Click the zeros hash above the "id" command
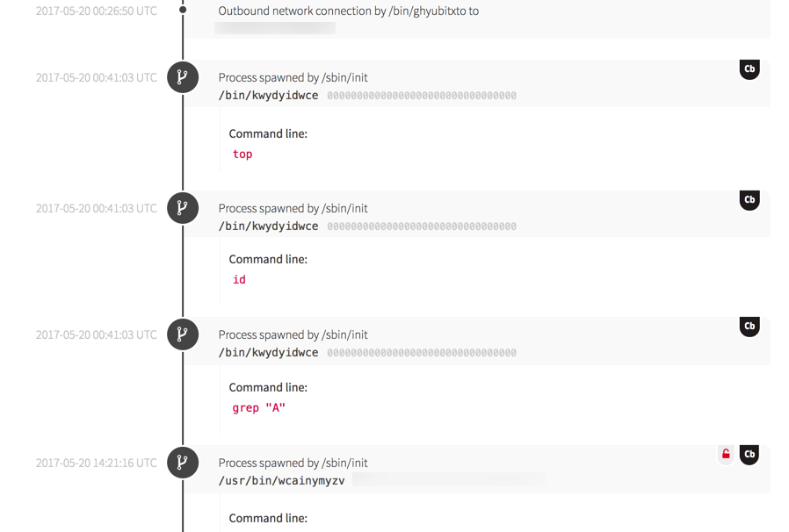 point(422,226)
